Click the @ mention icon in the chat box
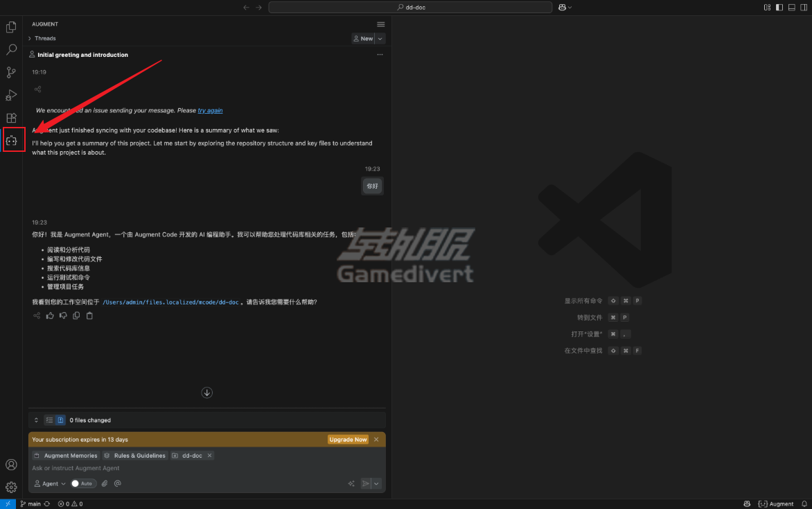 tap(118, 483)
